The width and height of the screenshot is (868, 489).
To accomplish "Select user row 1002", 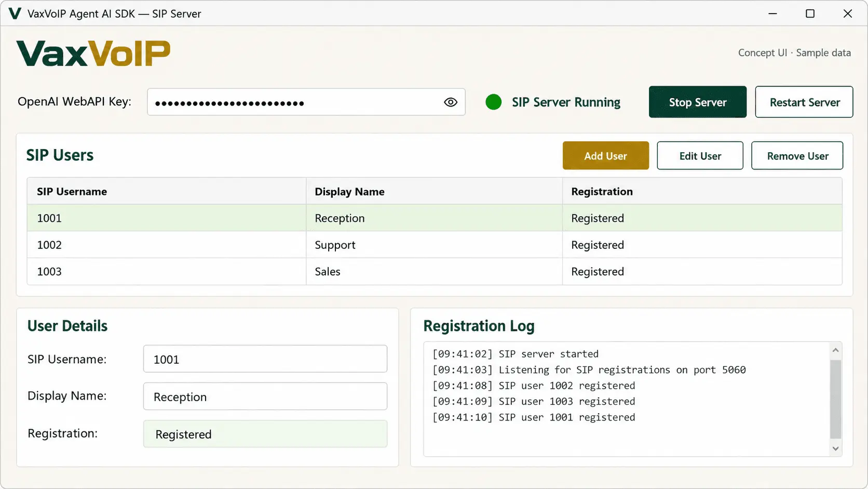I will coord(435,245).
